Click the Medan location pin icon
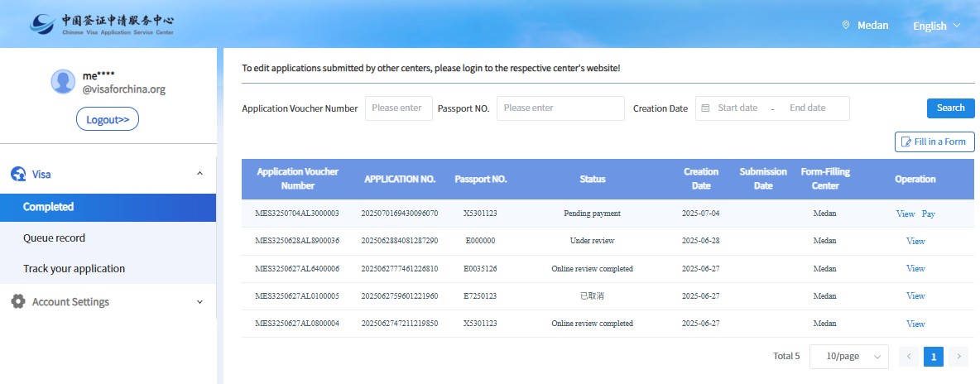Viewport: 980px width, 384px height. [845, 26]
